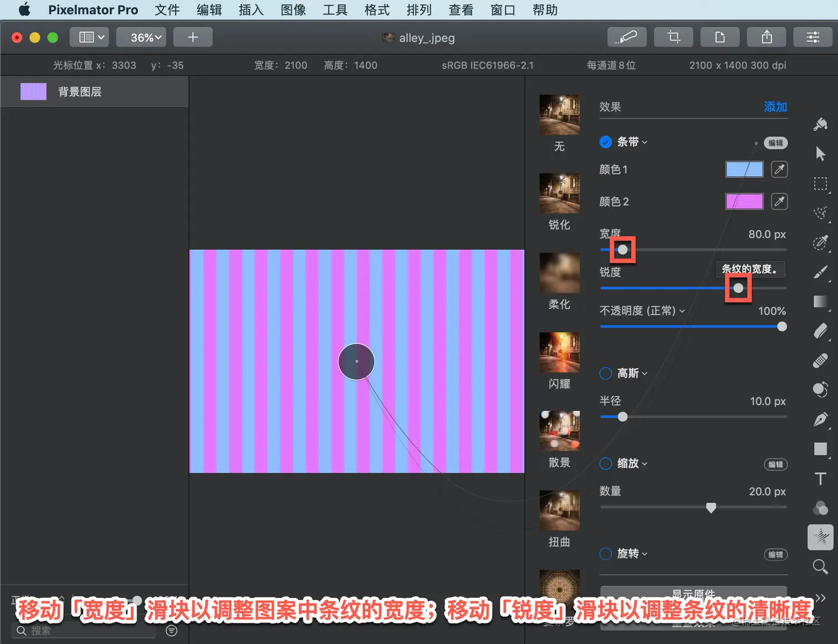This screenshot has height=644, width=838.
Task: Click the 数量 slider handle
Action: (x=711, y=508)
